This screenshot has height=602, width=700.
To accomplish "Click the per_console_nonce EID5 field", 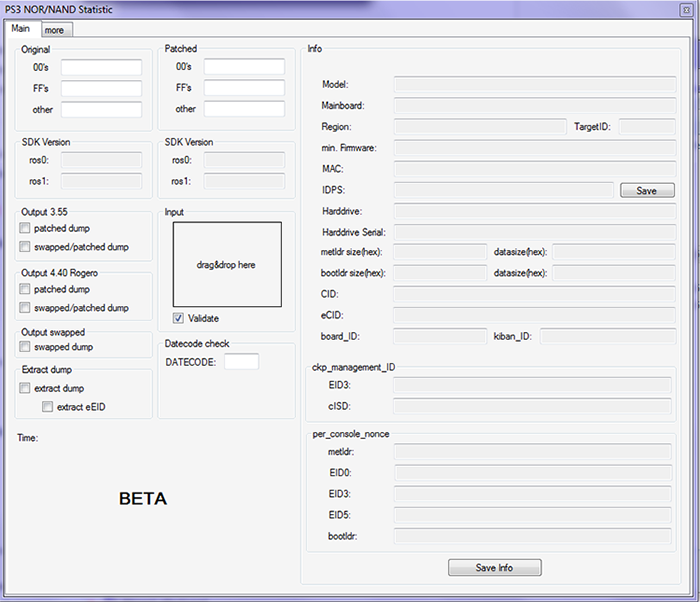I will point(533,515).
